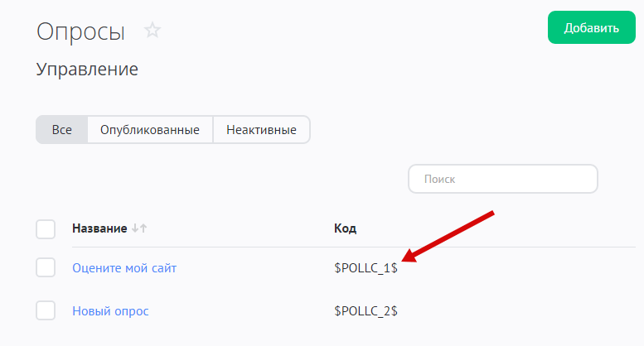
Task: Click into the Поиск search field
Action: point(503,179)
